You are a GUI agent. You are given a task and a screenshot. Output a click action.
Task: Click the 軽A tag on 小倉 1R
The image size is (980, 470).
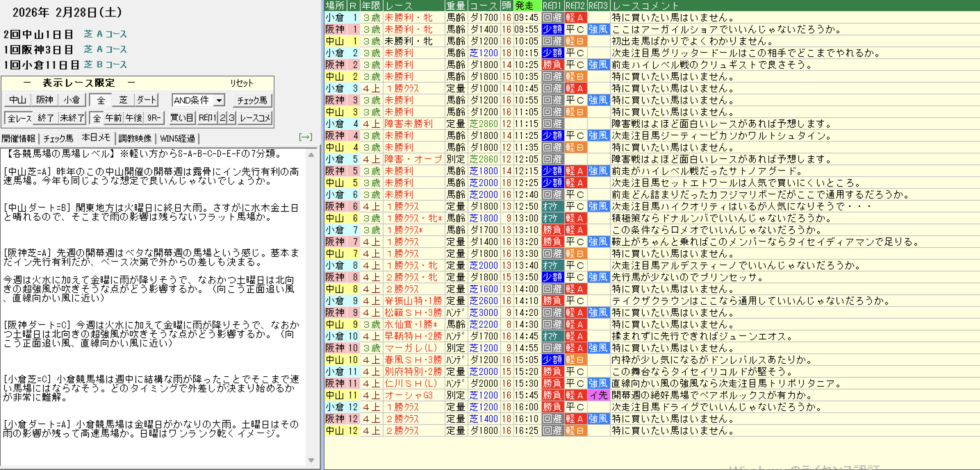[575, 18]
